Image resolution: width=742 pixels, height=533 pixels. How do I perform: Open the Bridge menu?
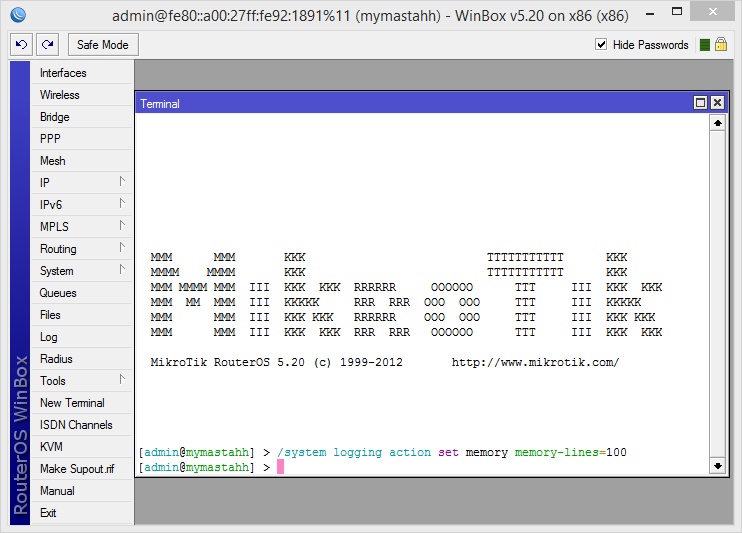82,117
